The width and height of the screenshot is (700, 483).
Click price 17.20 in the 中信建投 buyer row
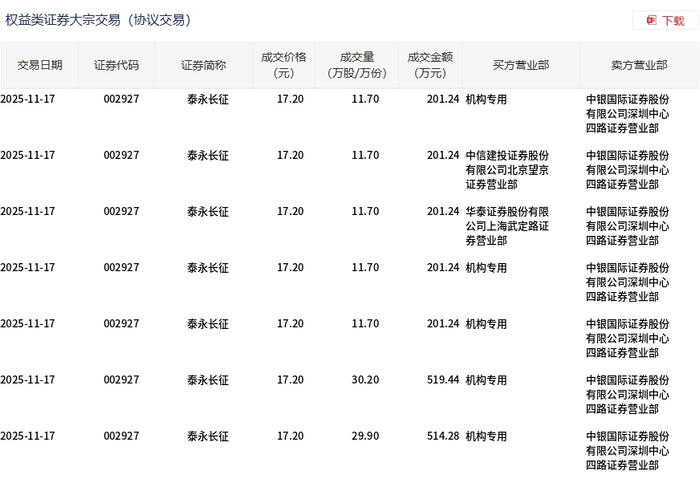click(290, 155)
